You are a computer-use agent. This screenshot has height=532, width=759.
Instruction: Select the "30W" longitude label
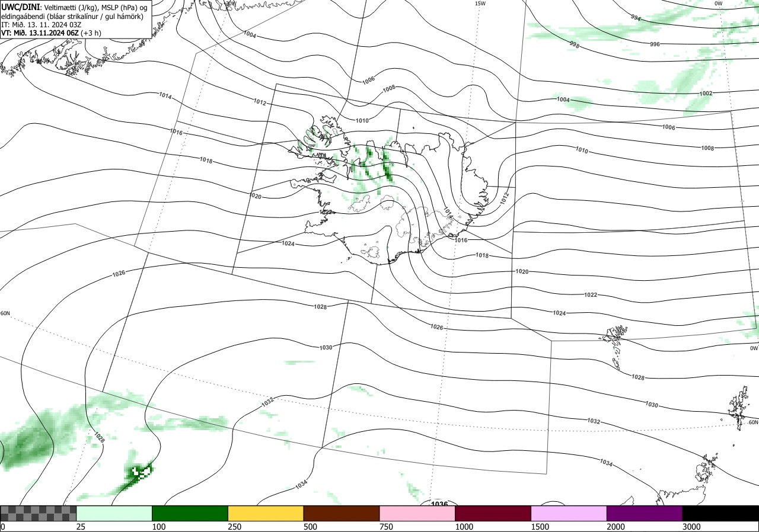point(231,3)
